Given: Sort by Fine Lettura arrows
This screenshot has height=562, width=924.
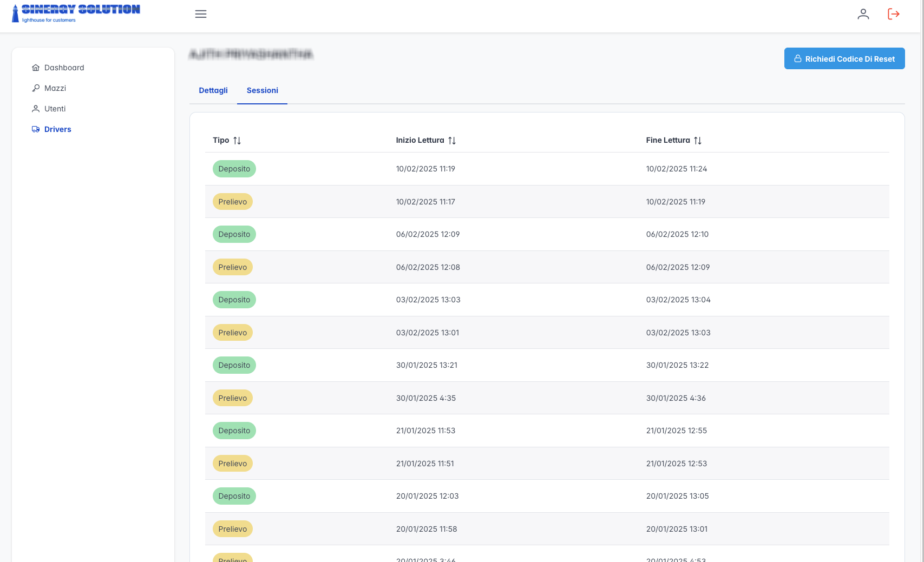Looking at the screenshot, I should click(698, 141).
